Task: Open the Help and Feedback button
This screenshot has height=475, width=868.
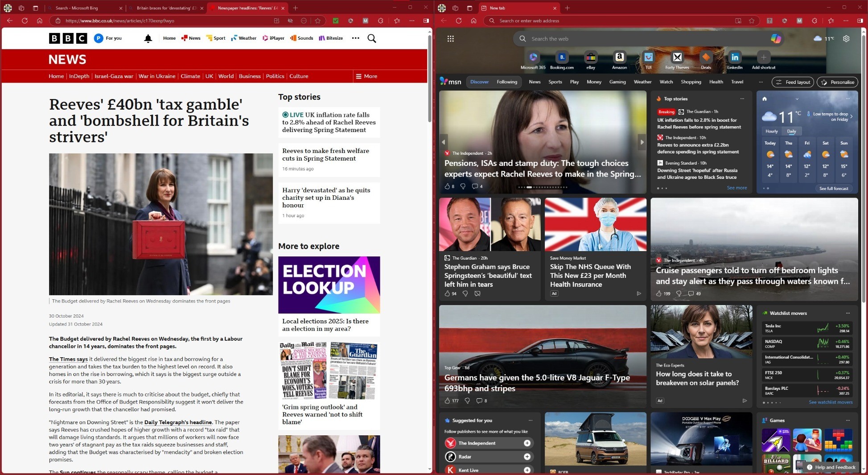Action: (831, 467)
